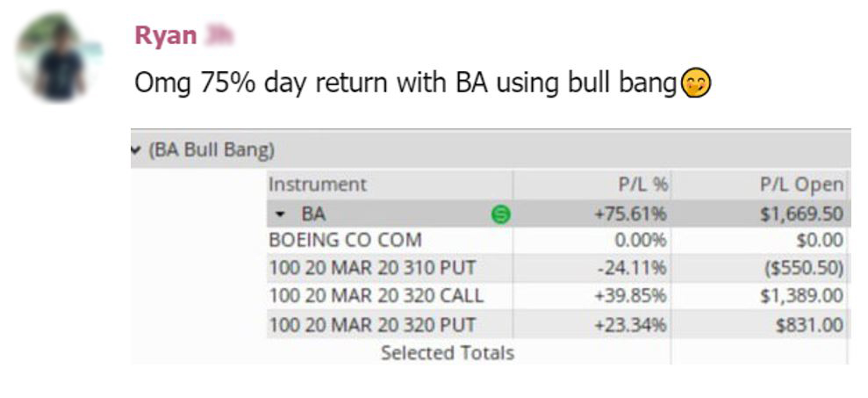Sort by the Instrument column header

coord(317,184)
